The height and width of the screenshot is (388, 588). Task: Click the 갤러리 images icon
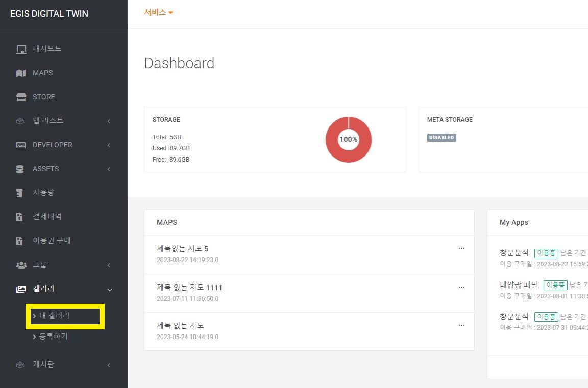coord(21,289)
